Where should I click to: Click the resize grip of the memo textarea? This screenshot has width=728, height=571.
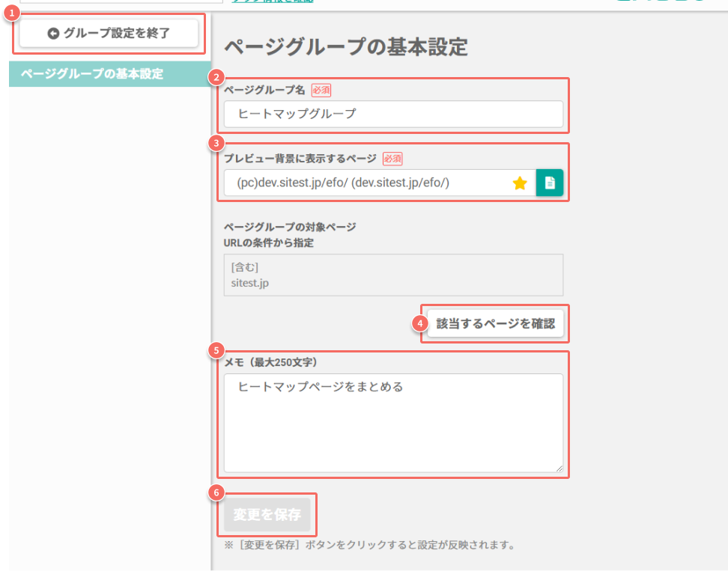[559, 468]
